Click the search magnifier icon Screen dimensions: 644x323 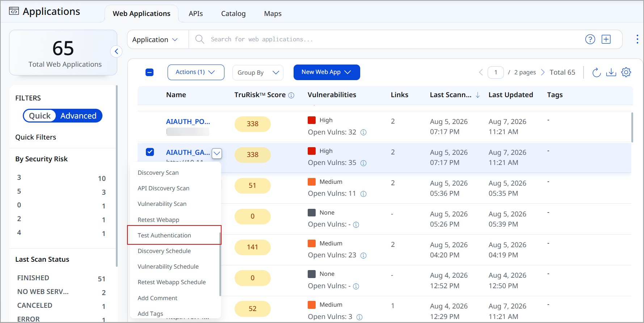click(x=199, y=39)
